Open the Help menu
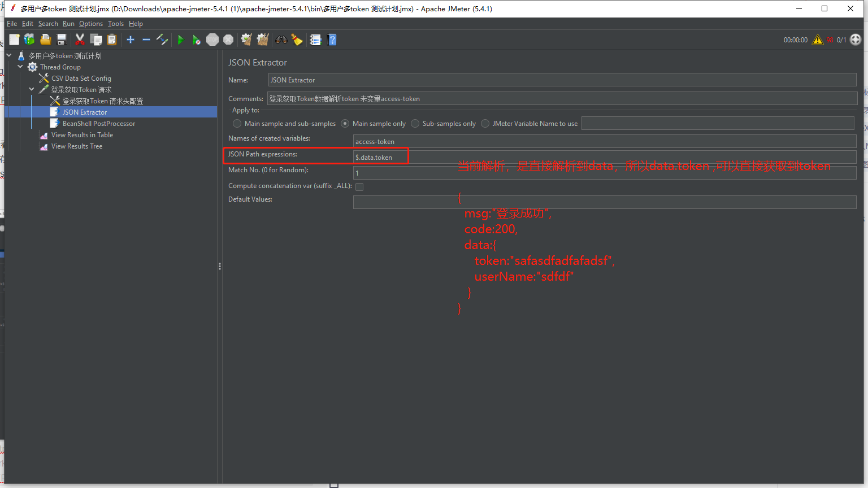The height and width of the screenshot is (488, 868). click(136, 24)
